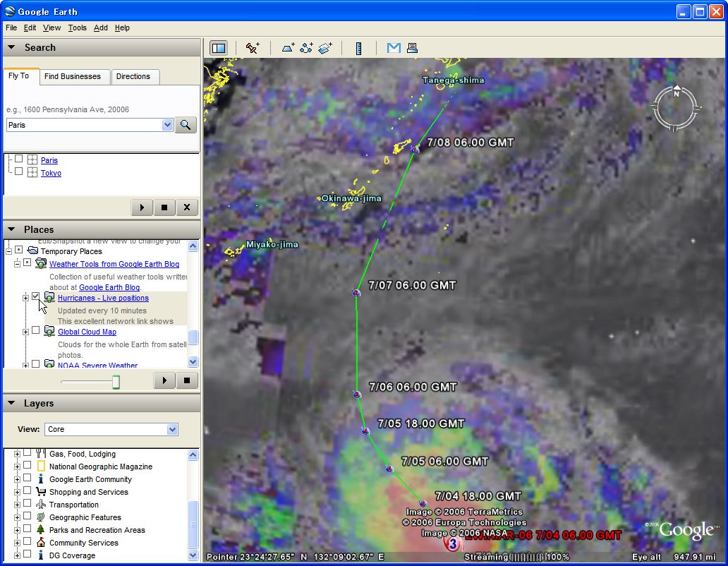
Task: Open the View menu
Action: coord(51,28)
